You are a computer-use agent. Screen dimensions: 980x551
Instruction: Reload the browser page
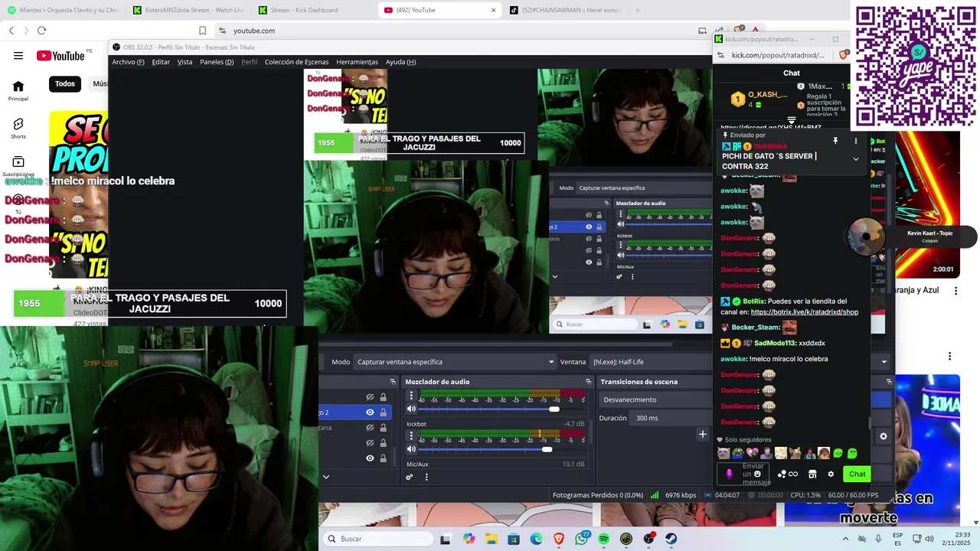click(x=41, y=31)
